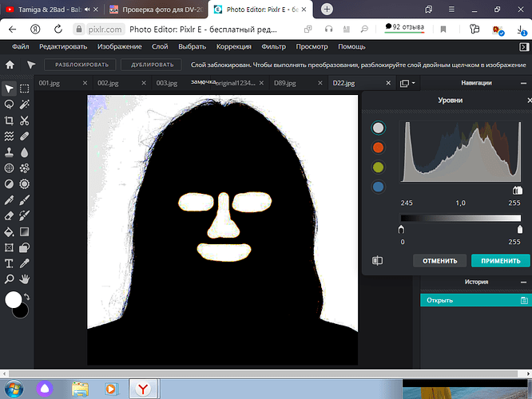532x399 pixels.
Task: Open the document arrangement dropdown
Action: pos(408,83)
